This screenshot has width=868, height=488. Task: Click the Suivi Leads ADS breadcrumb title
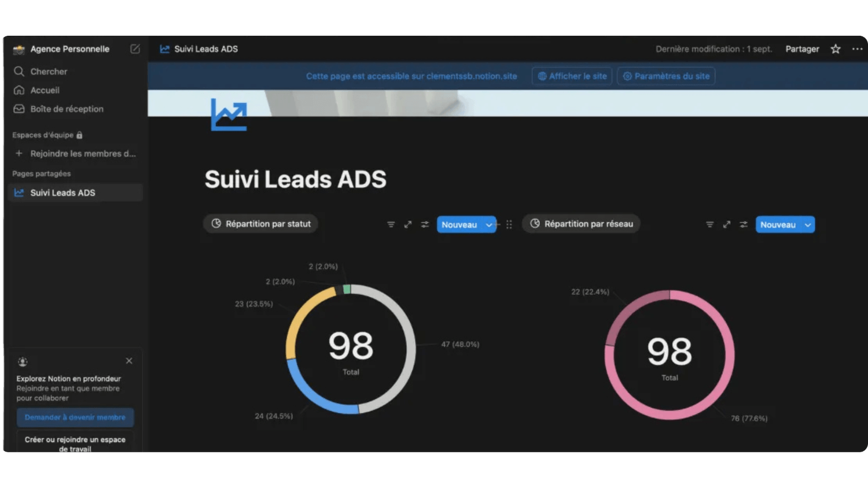pyautogui.click(x=206, y=49)
